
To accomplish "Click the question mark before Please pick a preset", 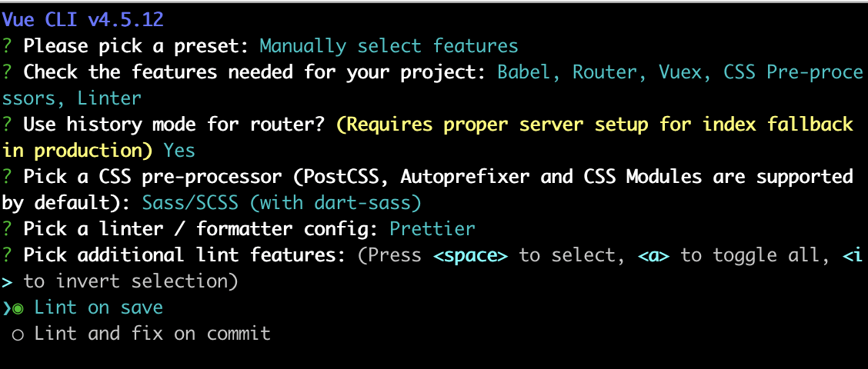I will click(7, 46).
